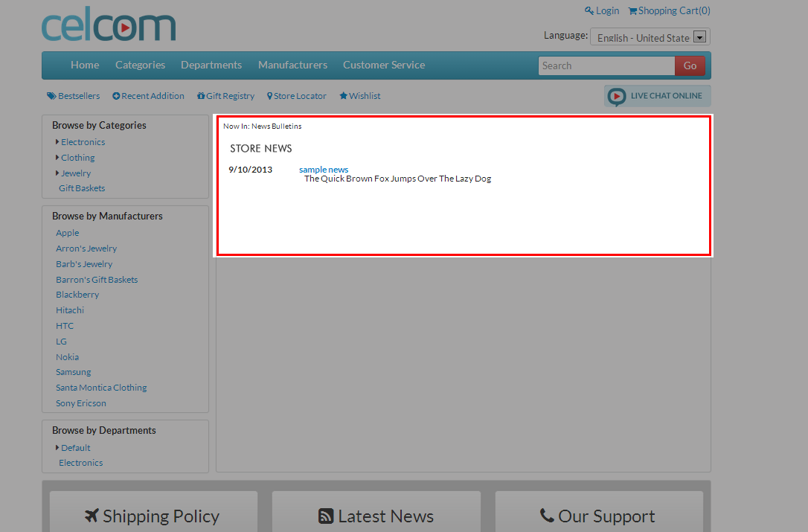Click the Store Locator pin icon

(x=269, y=96)
